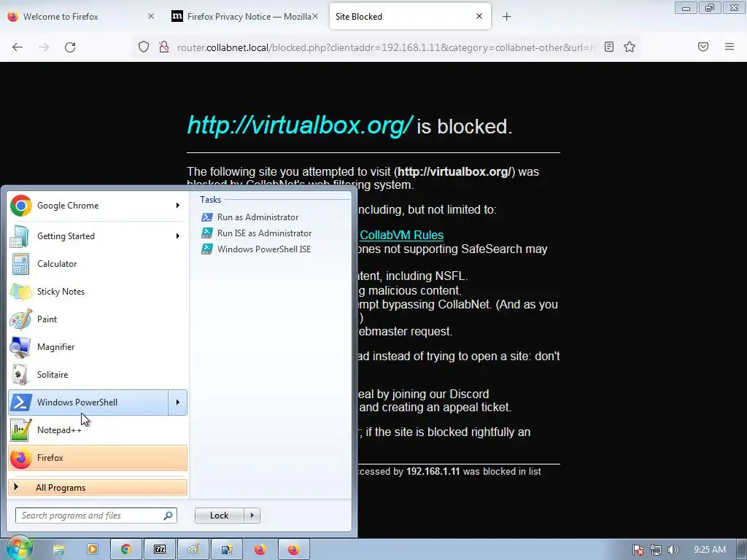Expand All Programs list
This screenshot has height=560, width=747.
[x=98, y=488]
